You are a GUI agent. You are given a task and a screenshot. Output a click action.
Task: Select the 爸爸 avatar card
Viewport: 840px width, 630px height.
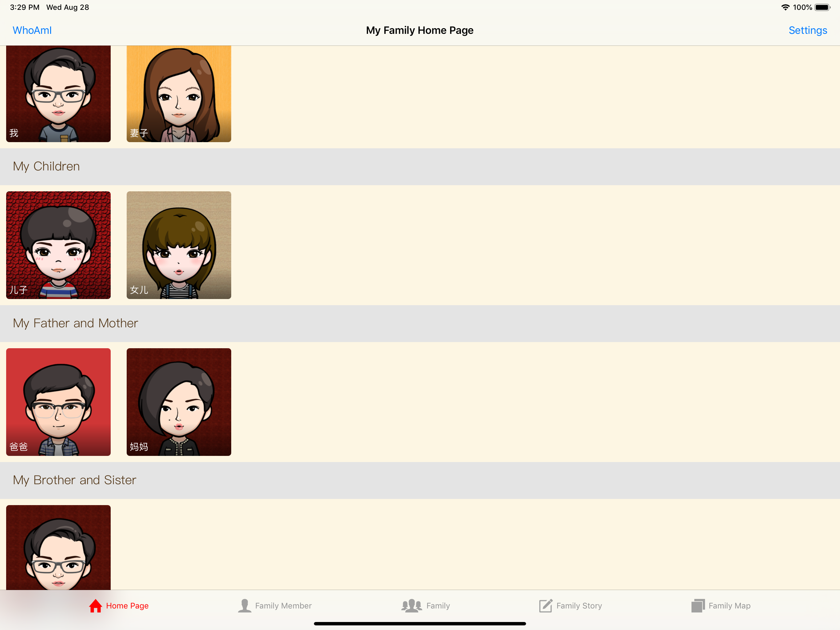(58, 402)
